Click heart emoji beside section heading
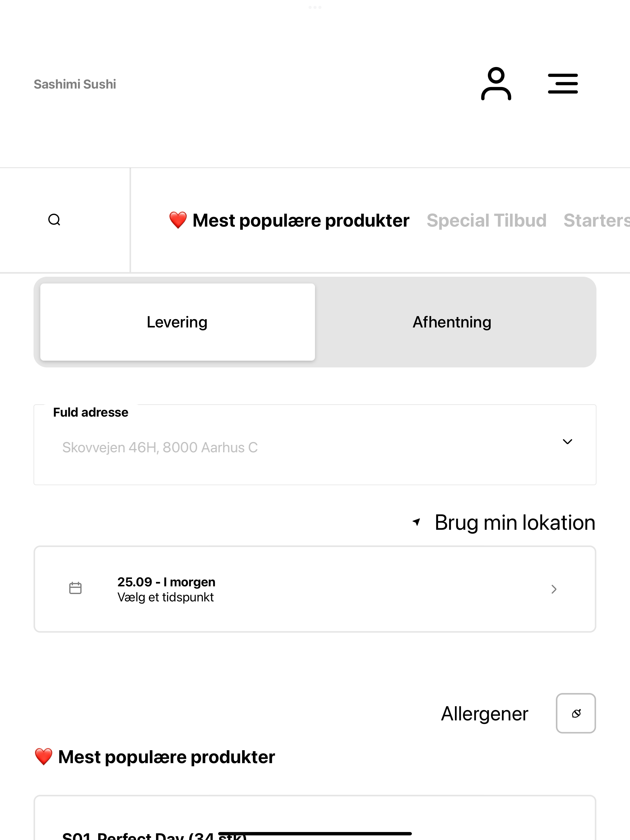The width and height of the screenshot is (630, 840). click(43, 757)
